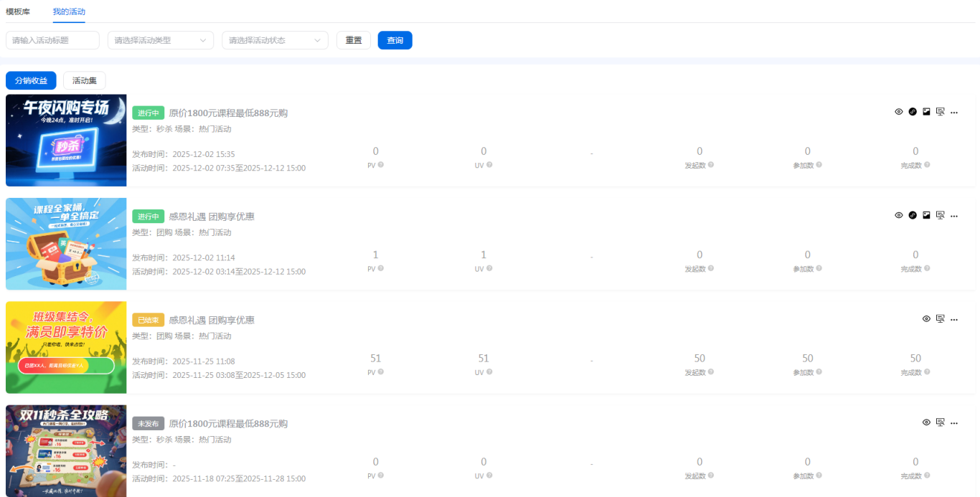The height and width of the screenshot is (497, 980).
Task: Open the poster image icon for the first activity
Action: coord(926,112)
